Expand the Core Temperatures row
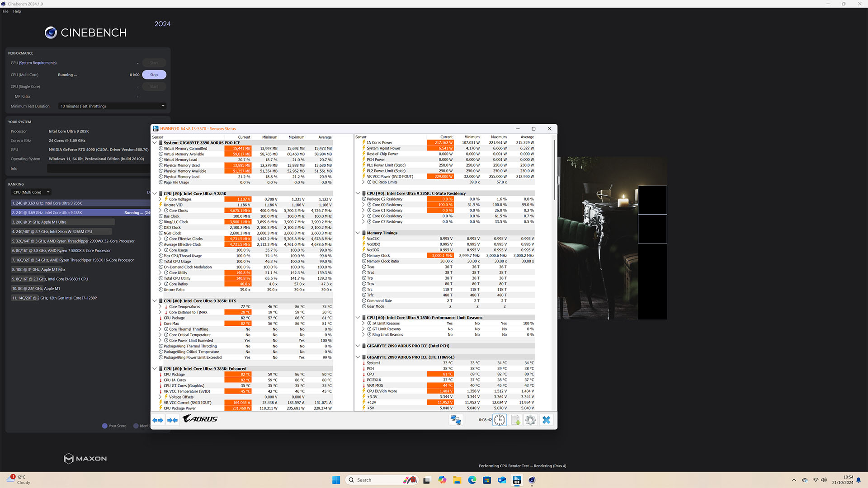Viewport: 868px width, 488px height. [x=160, y=307]
